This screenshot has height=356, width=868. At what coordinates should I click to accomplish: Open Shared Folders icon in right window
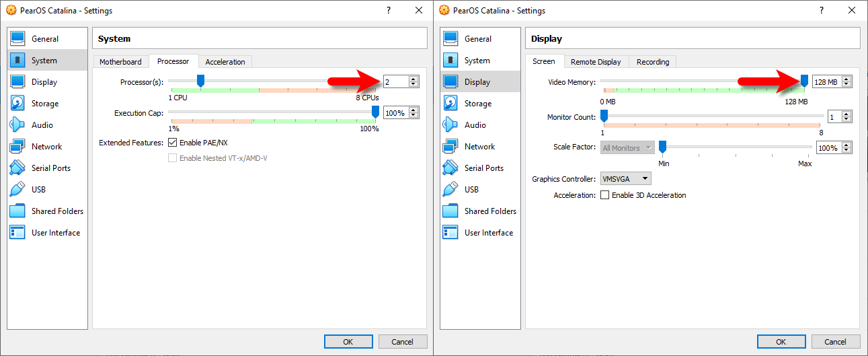coord(450,211)
